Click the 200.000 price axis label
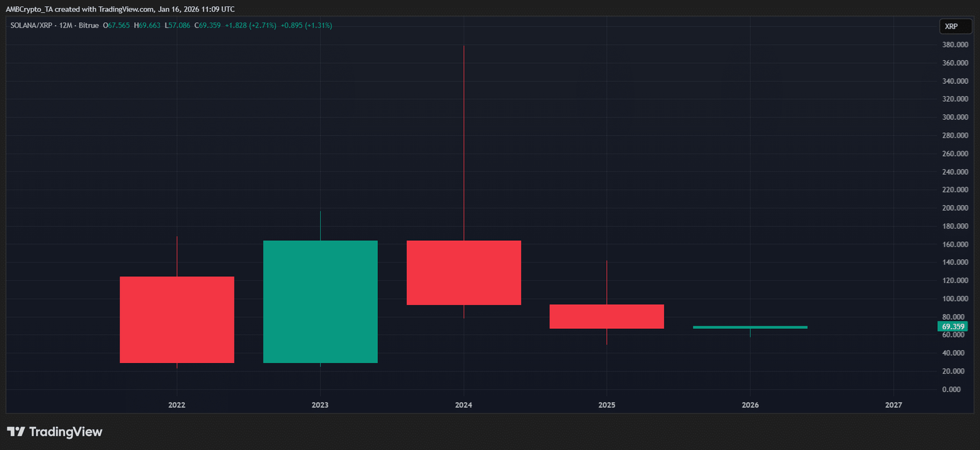The width and height of the screenshot is (980, 450). point(955,208)
